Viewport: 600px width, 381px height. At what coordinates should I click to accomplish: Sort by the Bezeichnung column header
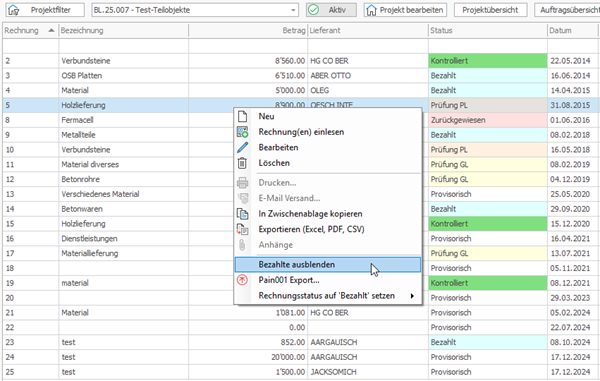[x=123, y=31]
